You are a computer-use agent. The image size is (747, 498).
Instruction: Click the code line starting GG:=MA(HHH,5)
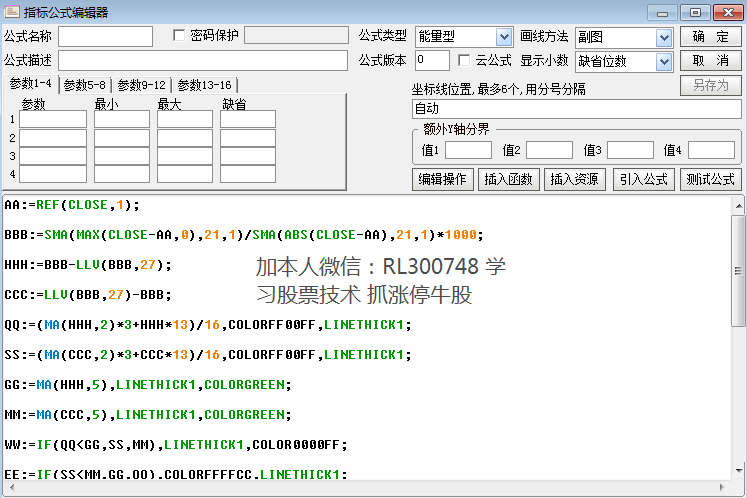[x=148, y=385]
